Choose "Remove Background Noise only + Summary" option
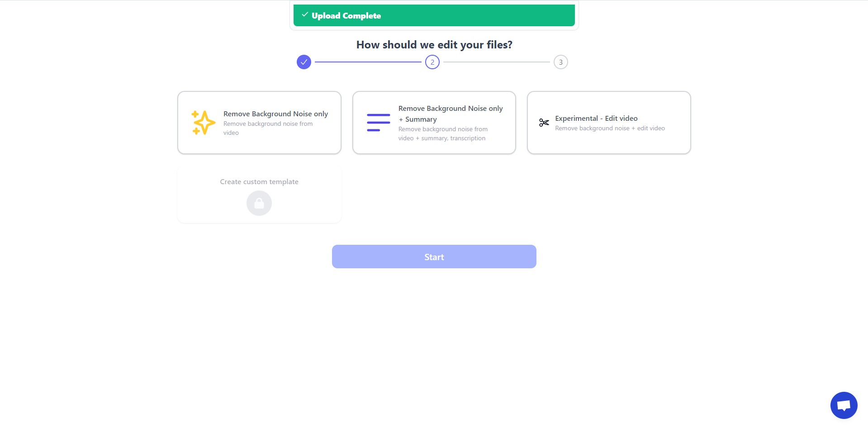The width and height of the screenshot is (868, 428). (x=434, y=123)
